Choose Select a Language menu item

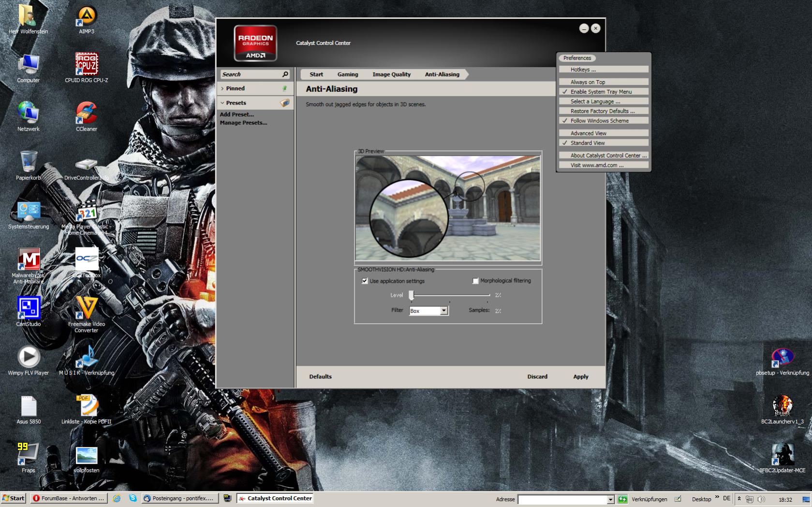coord(604,101)
